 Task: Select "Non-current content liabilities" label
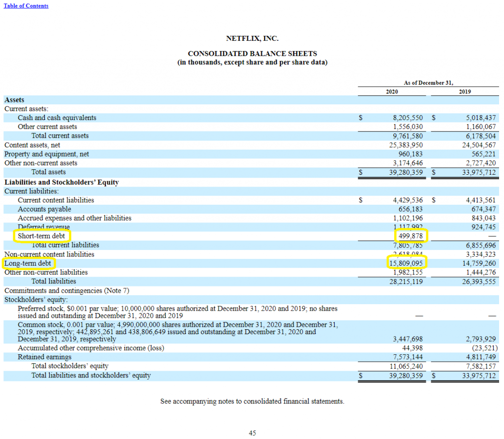(x=49, y=254)
